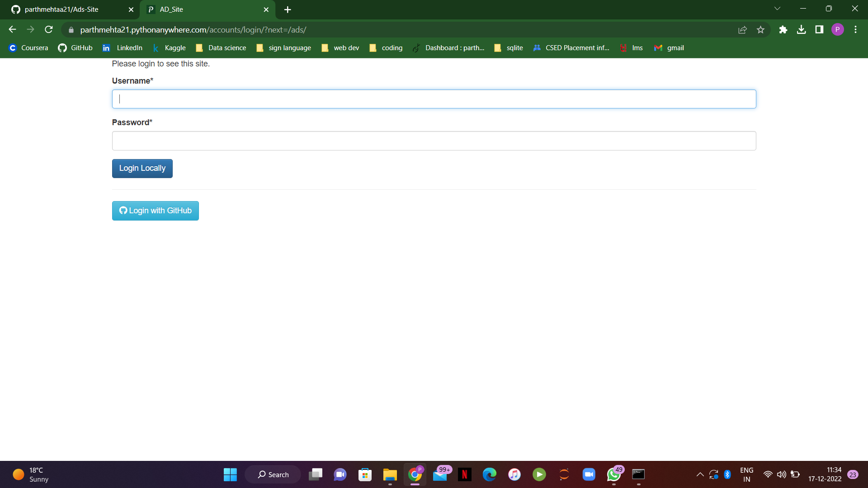Open the GitHub bookmark
This screenshot has height=488, width=868.
tap(75, 48)
